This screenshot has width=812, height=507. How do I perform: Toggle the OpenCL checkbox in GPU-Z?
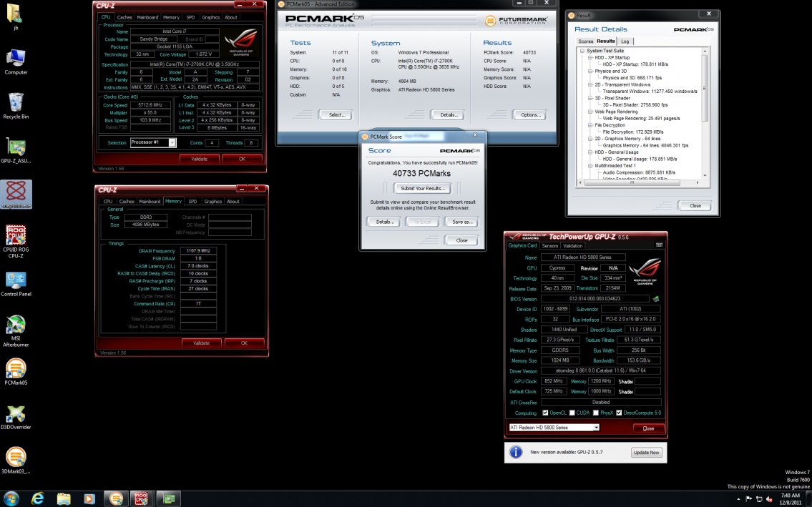pos(546,413)
